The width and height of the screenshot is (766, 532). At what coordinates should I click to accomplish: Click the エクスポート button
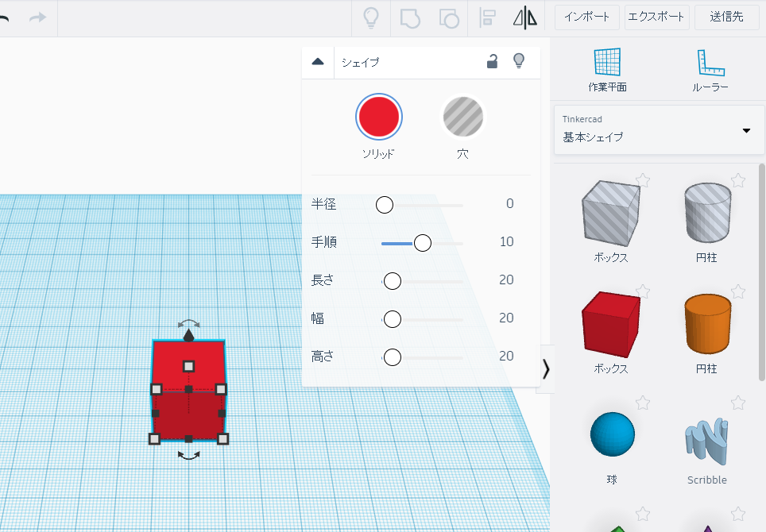click(656, 17)
